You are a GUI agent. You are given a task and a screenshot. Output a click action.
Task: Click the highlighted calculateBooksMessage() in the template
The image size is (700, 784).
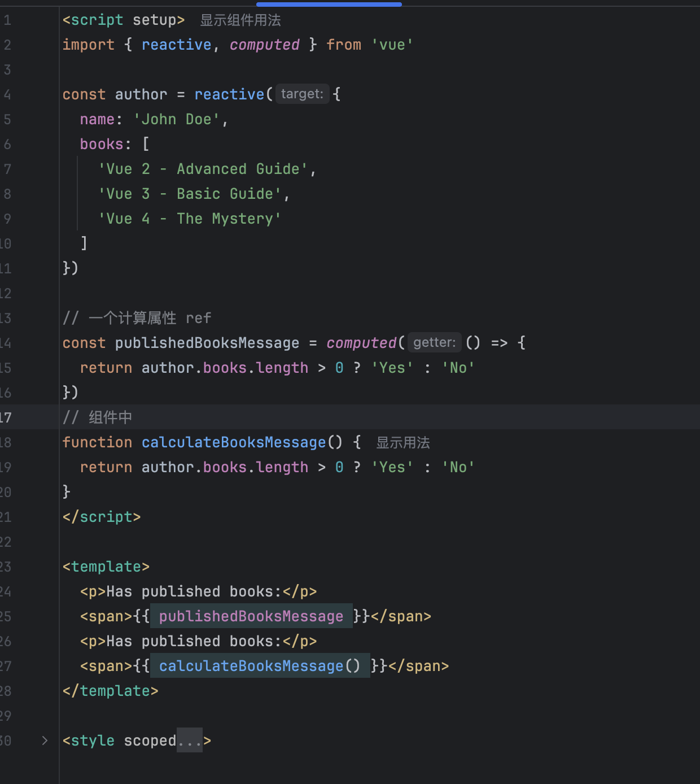(x=260, y=666)
